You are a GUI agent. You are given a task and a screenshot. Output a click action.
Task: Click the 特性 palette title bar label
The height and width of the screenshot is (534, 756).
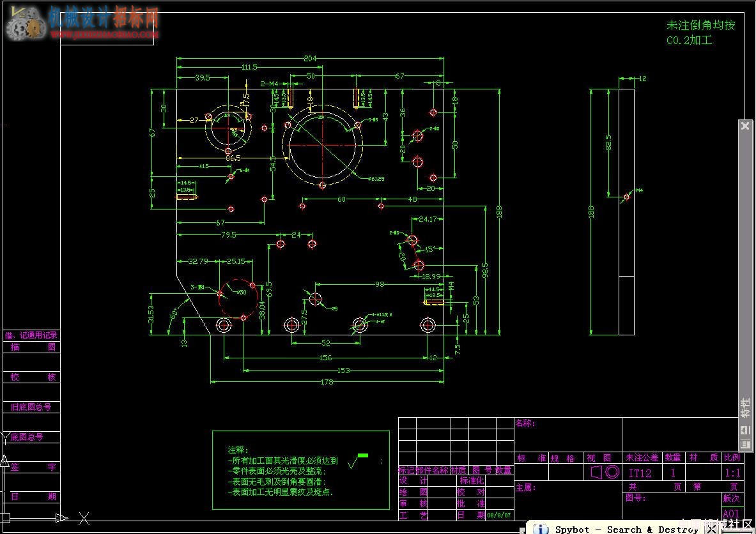[745, 408]
